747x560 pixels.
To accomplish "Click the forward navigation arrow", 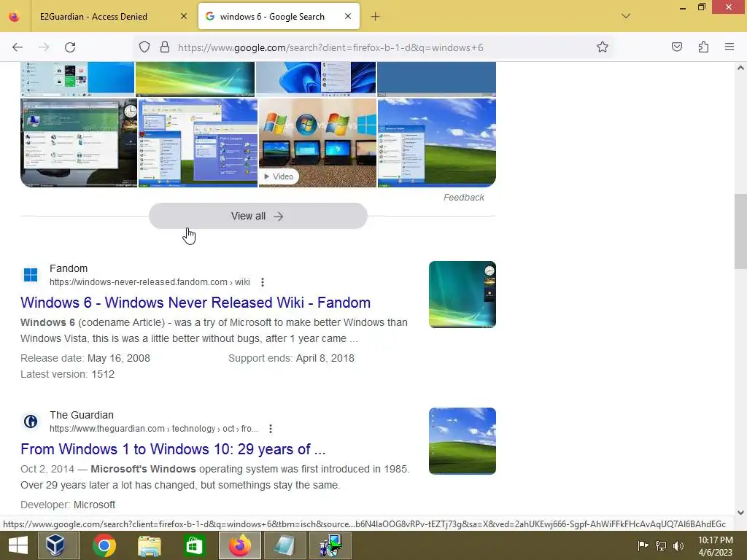I will (x=44, y=47).
